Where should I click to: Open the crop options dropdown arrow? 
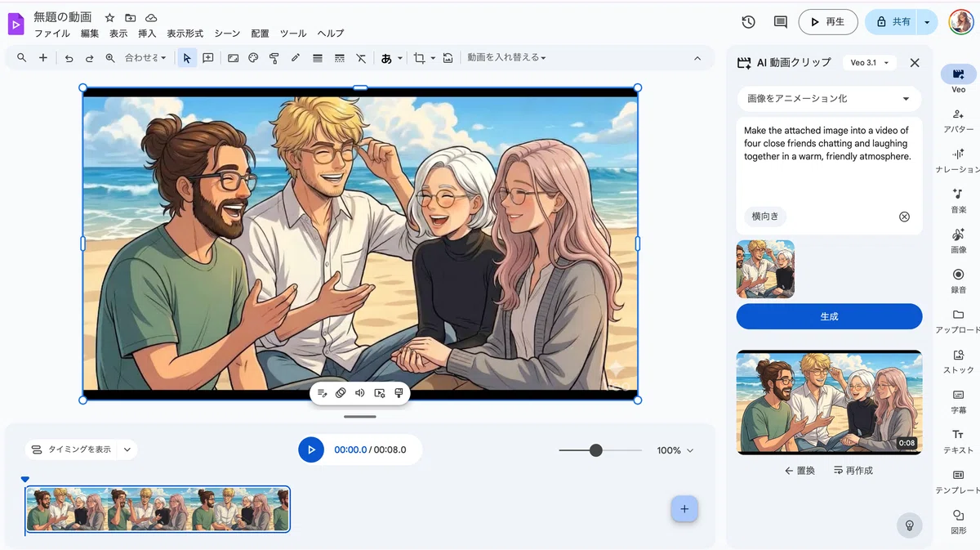pyautogui.click(x=433, y=58)
